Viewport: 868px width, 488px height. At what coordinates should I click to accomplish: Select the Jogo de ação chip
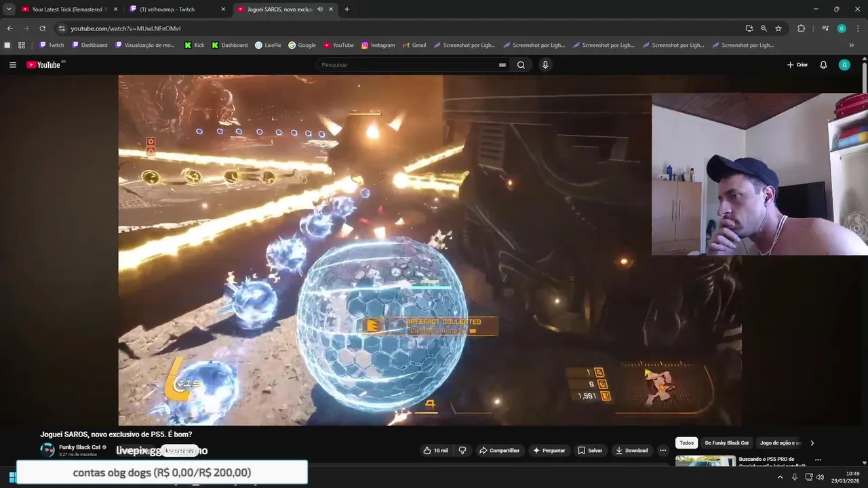(x=781, y=443)
